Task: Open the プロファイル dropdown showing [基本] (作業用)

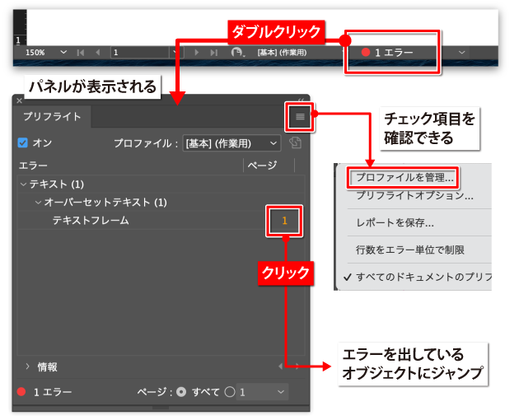Action: [231, 143]
